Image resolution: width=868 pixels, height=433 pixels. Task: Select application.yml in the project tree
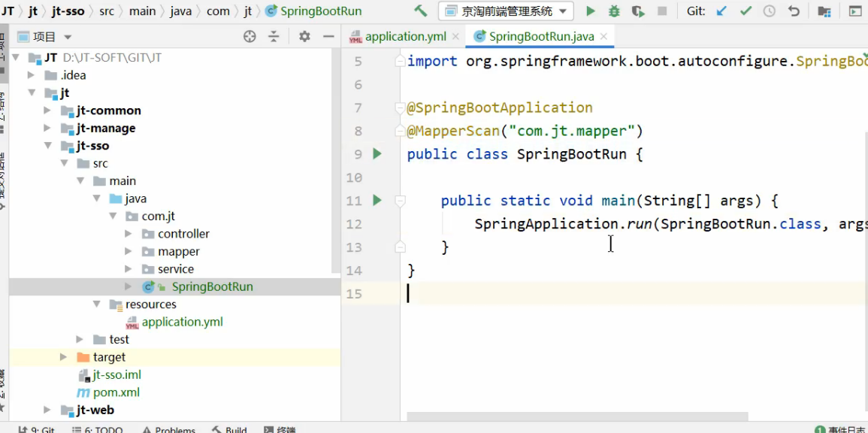click(x=182, y=322)
